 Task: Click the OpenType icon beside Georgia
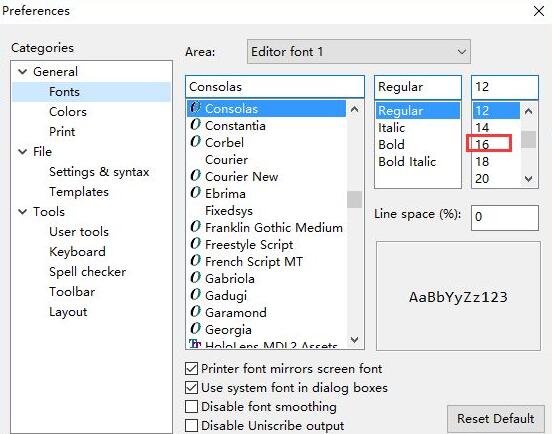click(x=195, y=329)
